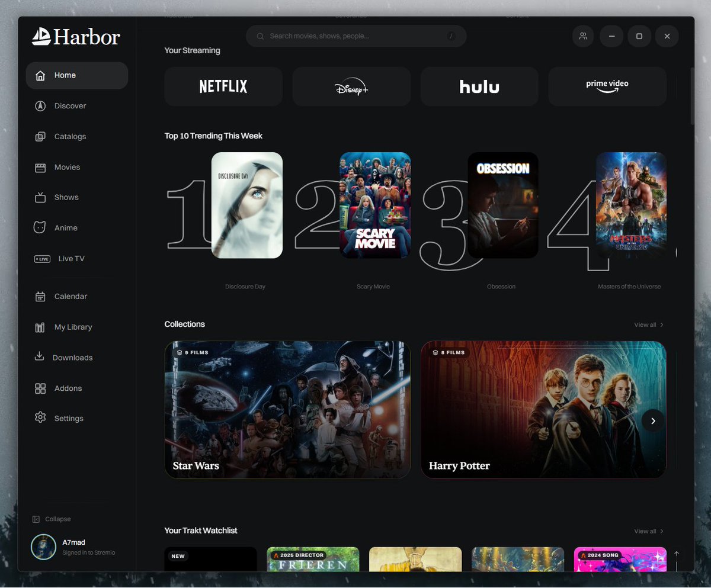This screenshot has width=711, height=588.
Task: Open the Harry Potter collection card
Action: click(x=543, y=410)
